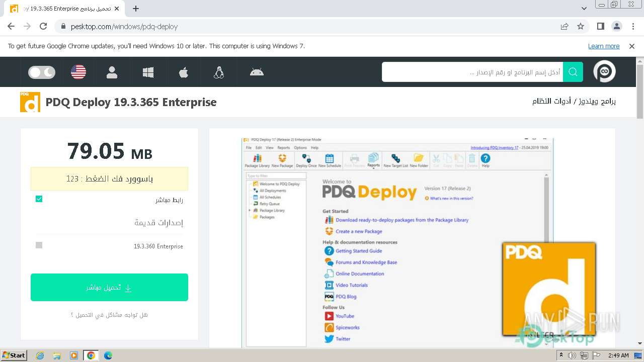Click the US flag language icon

pyautogui.click(x=78, y=72)
